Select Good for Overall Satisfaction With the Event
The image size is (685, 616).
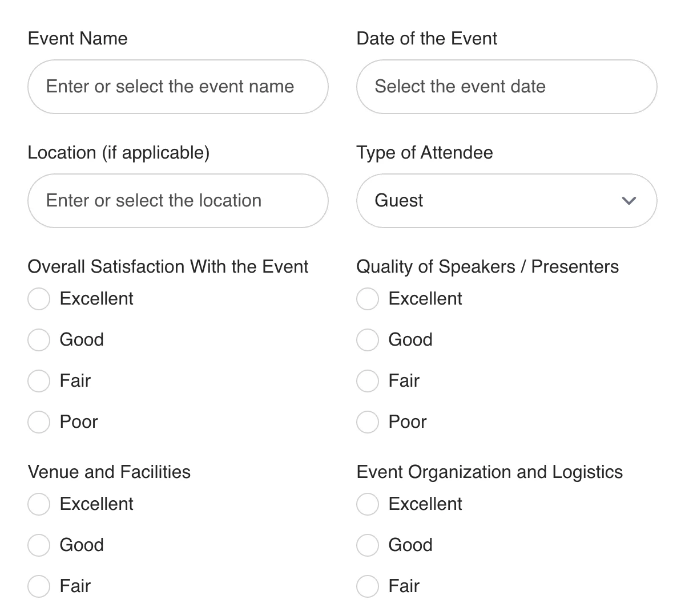point(38,339)
